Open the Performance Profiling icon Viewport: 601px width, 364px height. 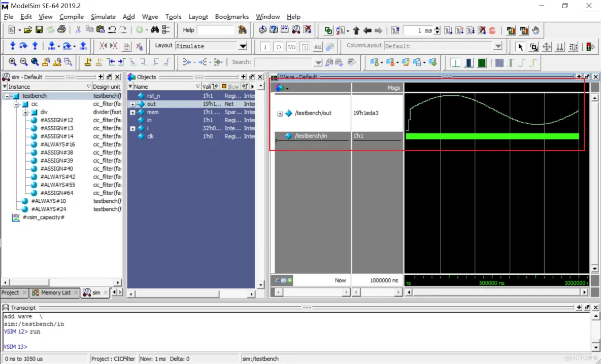[511, 30]
